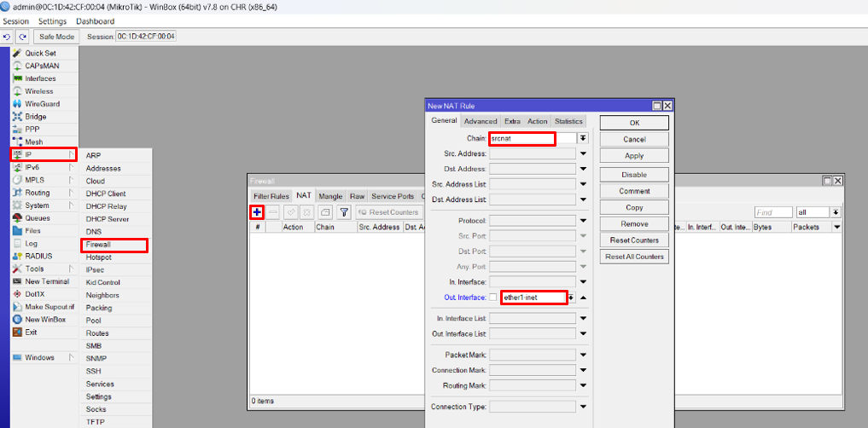Open the Mangle tab in Firewall window
The height and width of the screenshot is (428, 868).
click(330, 196)
